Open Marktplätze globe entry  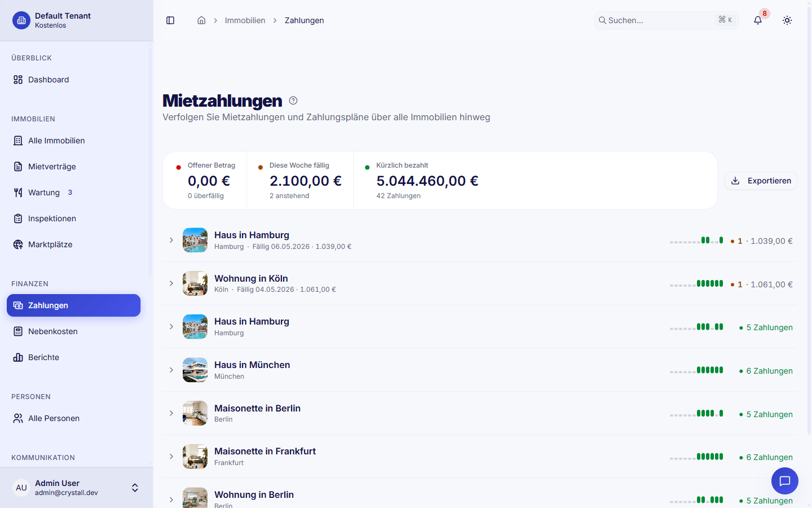coord(73,244)
